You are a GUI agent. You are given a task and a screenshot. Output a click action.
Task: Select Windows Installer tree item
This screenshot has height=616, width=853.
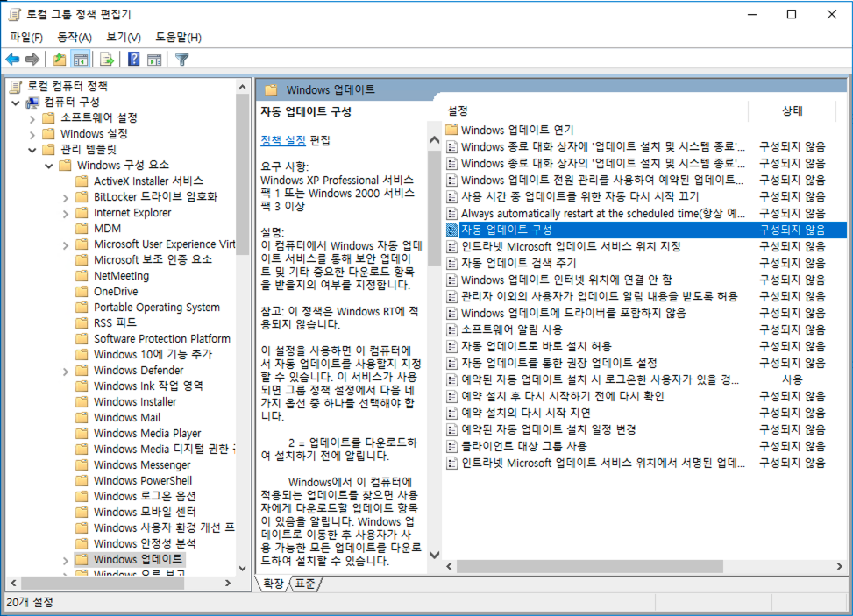tap(135, 402)
